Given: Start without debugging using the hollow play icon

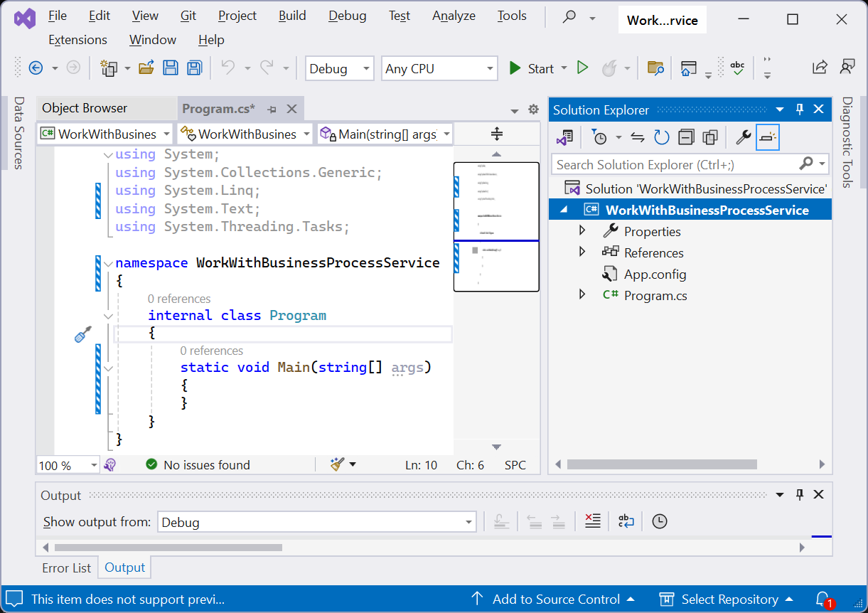Looking at the screenshot, I should tap(583, 68).
